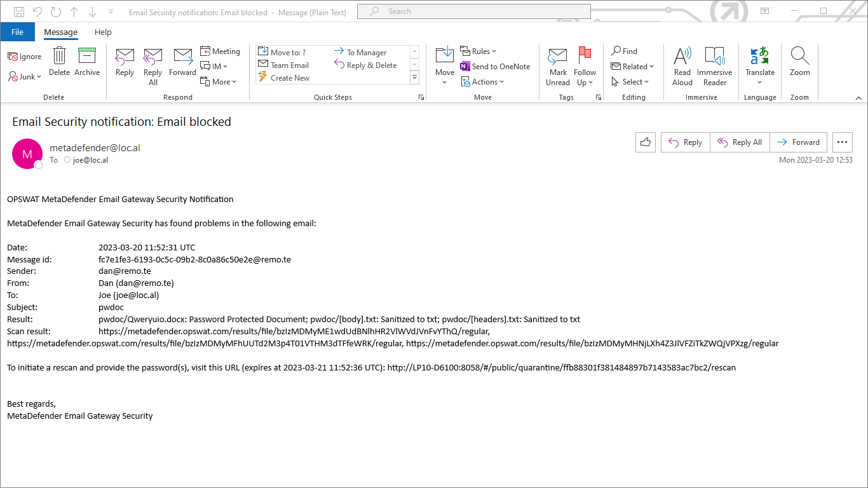The width and height of the screenshot is (868, 488).
Task: Run the Reply & Delete quick step
Action: coord(365,65)
